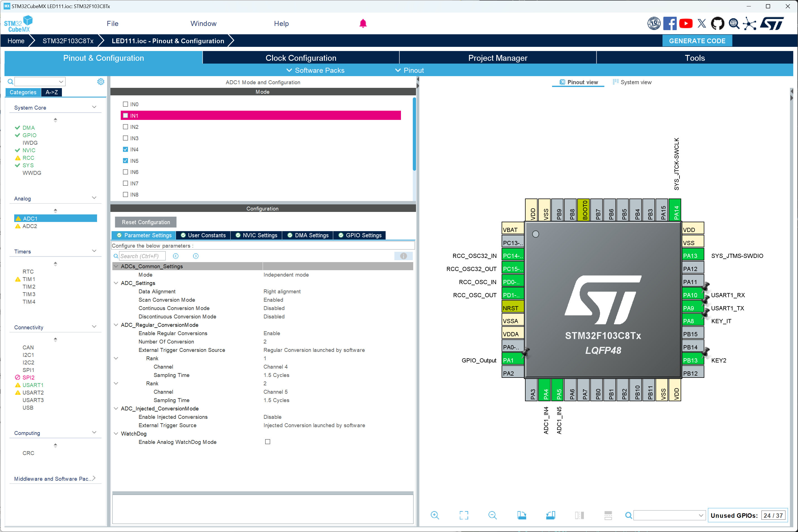
Task: Enable the IN3 channel checkbox
Action: (125, 138)
